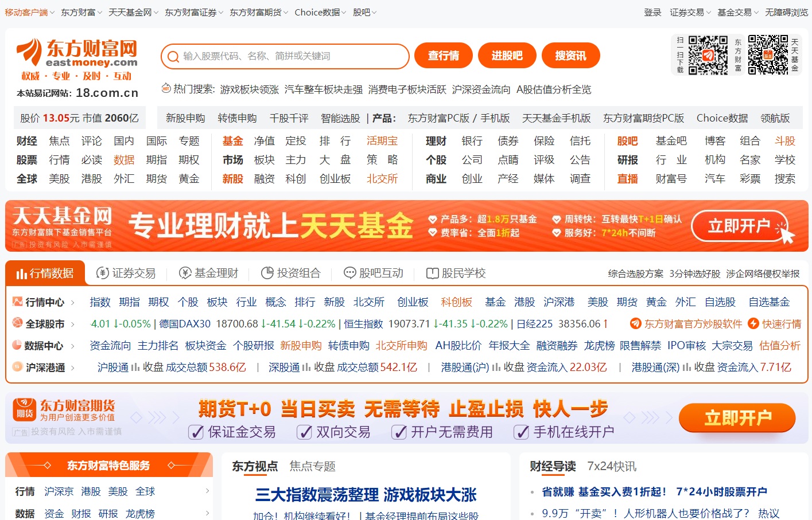This screenshot has height=520, width=812.
Task: Click the 行情数据 bar chart icon
Action: (x=22, y=273)
